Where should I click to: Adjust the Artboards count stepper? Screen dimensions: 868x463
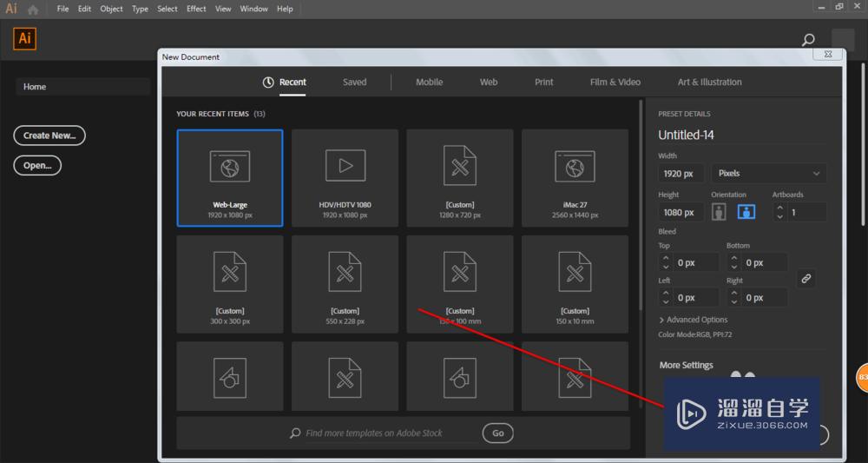(x=780, y=212)
